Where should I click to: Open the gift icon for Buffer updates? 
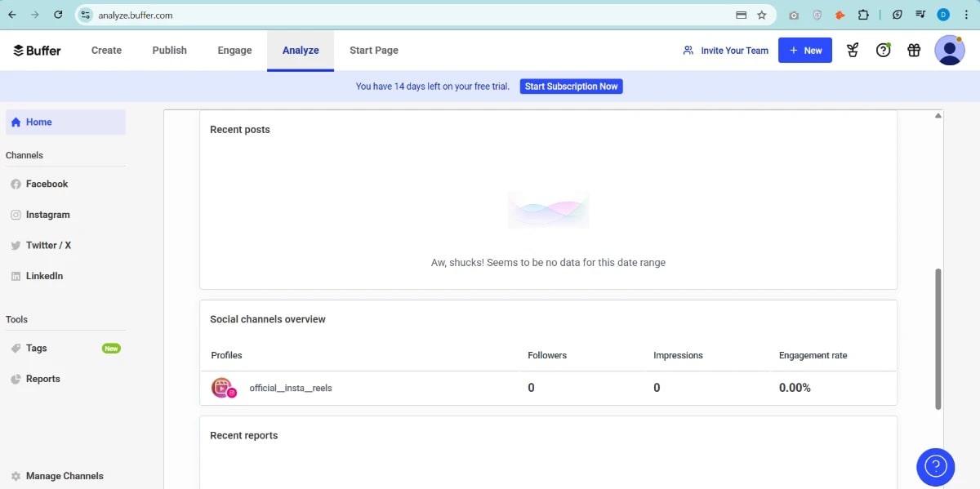coord(913,50)
